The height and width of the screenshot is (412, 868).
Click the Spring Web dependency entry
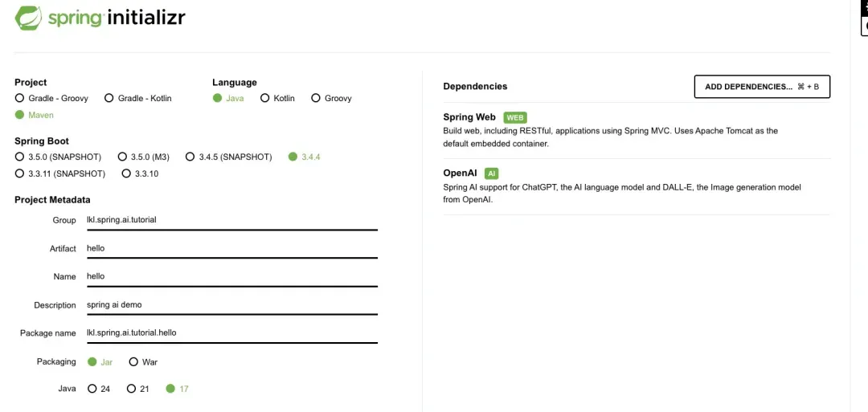point(637,131)
